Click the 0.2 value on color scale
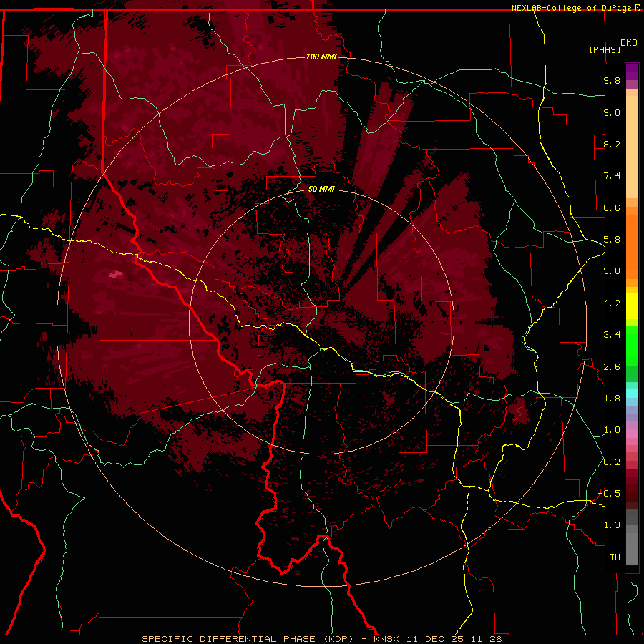 point(612,462)
